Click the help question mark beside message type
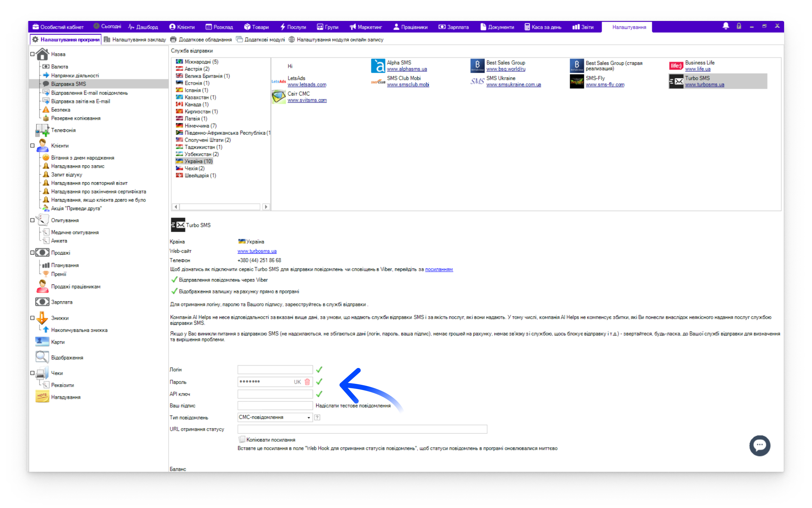Image resolution: width=812 pixels, height=508 pixels. [317, 417]
